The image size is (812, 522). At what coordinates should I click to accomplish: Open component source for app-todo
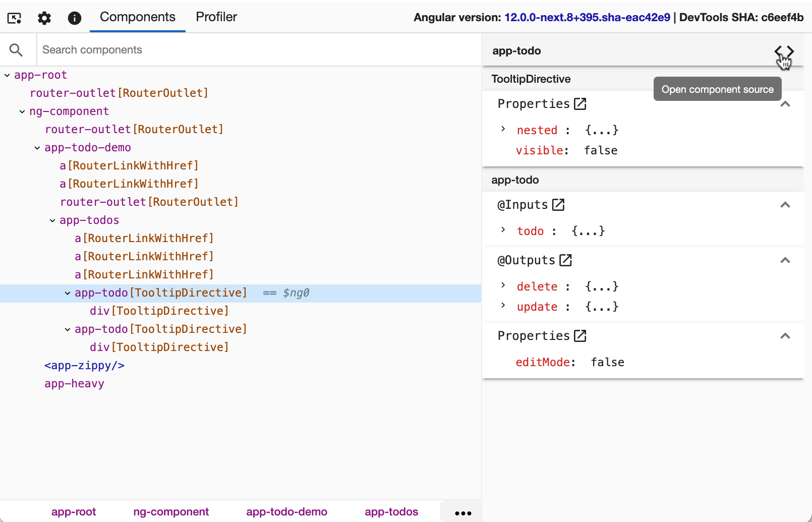785,50
